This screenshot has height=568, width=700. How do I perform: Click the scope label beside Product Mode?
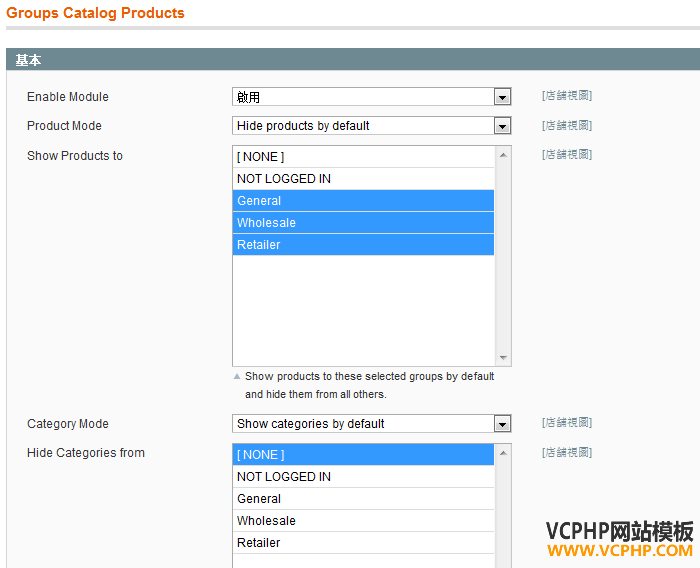pos(567,125)
